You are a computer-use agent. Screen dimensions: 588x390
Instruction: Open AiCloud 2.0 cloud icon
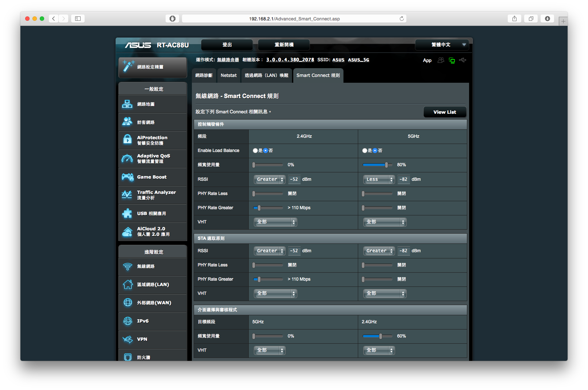coord(127,231)
